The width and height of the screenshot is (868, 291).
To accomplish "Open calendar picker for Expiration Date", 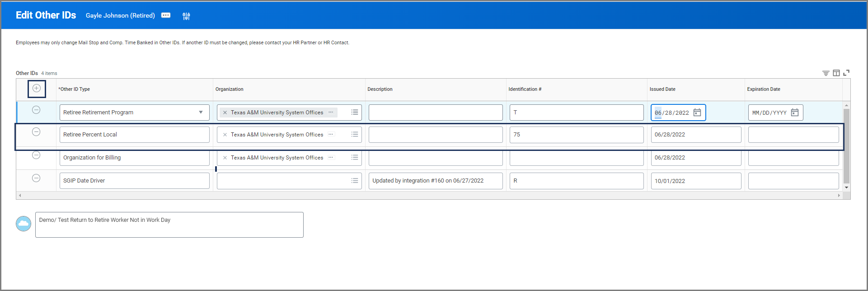I will (795, 113).
